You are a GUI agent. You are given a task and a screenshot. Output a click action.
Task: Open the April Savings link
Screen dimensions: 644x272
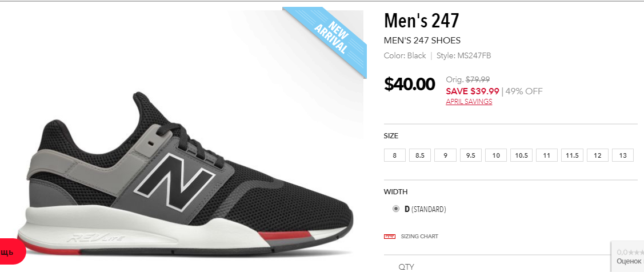tap(469, 102)
